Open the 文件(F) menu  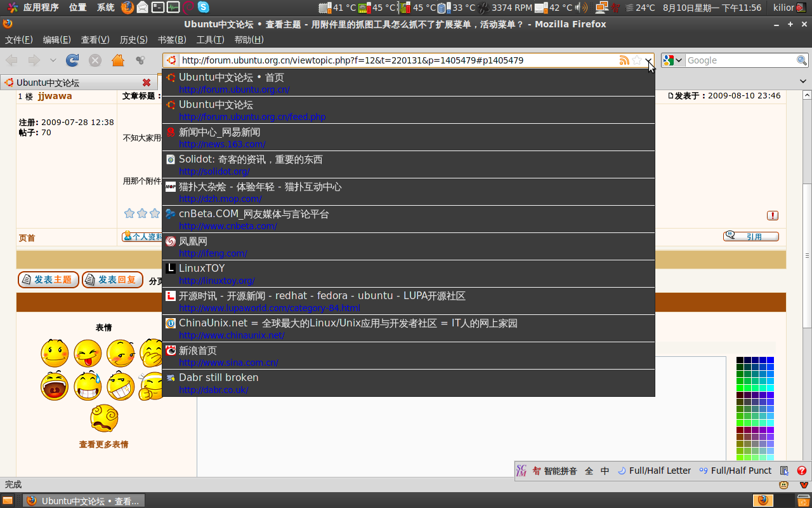point(19,39)
